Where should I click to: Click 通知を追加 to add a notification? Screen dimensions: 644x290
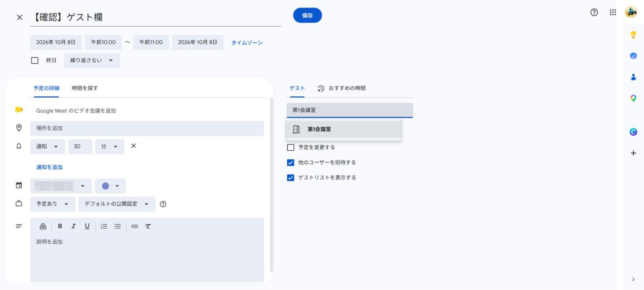click(x=49, y=167)
